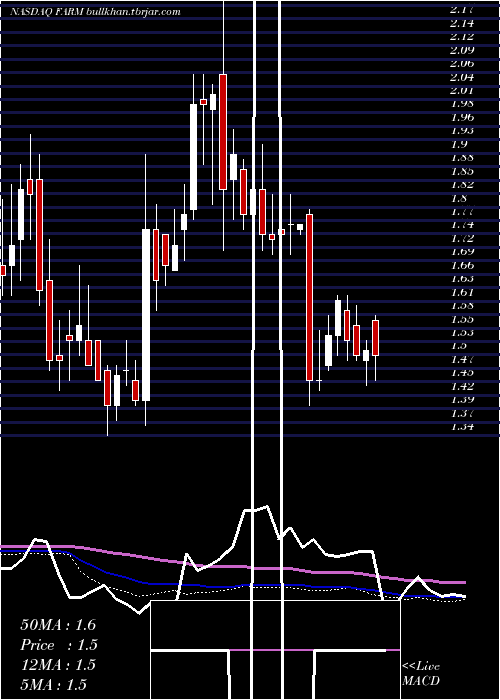Click the 1.8 price axis label
The height and width of the screenshot is (700, 500).
(459, 198)
